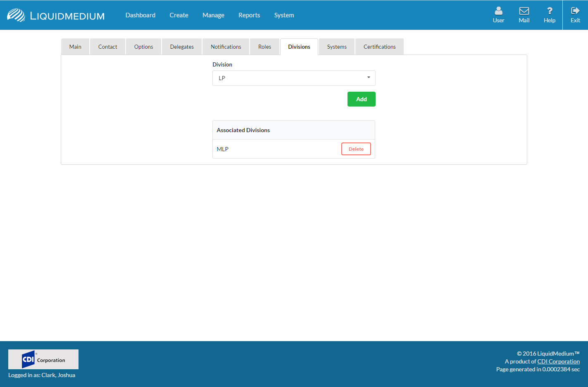Click the LiquidMedium logo icon

pyautogui.click(x=16, y=15)
